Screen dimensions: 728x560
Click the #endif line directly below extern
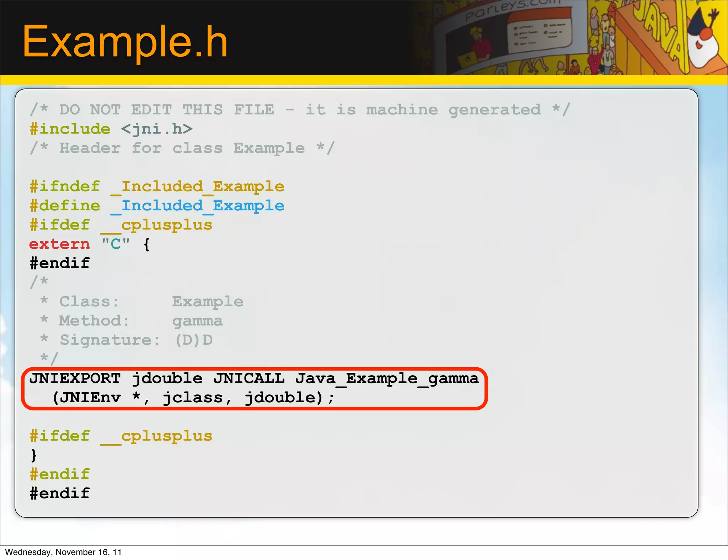click(x=60, y=263)
